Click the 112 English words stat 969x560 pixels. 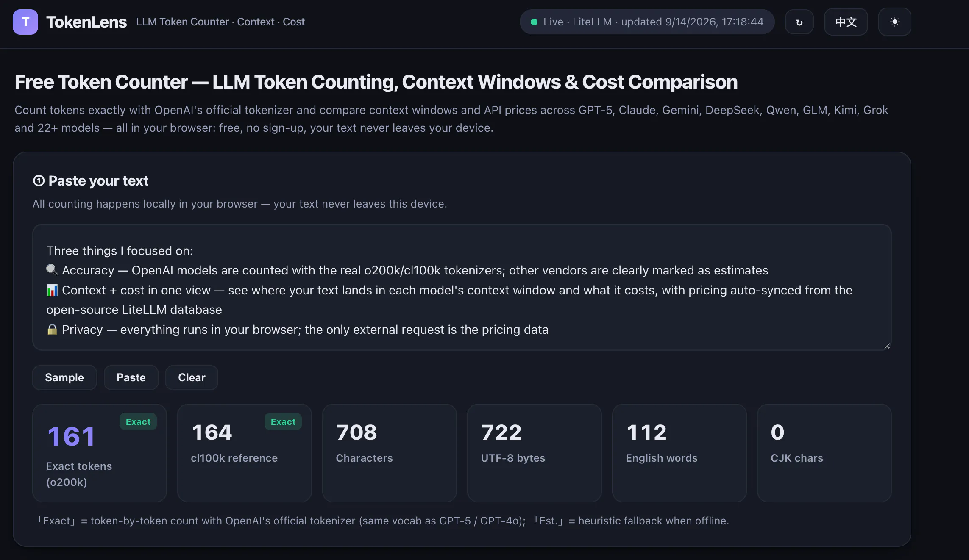(679, 453)
